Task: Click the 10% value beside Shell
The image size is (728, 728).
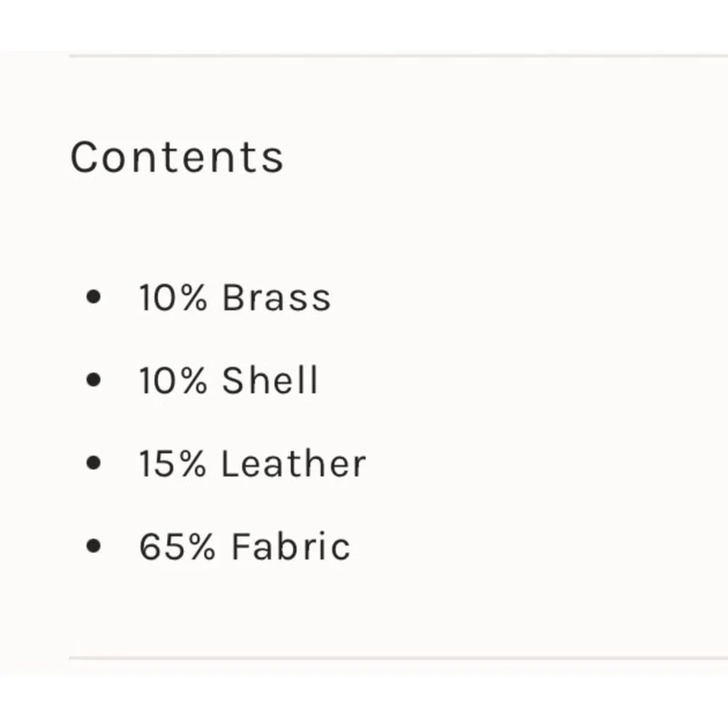Action: click(x=173, y=380)
